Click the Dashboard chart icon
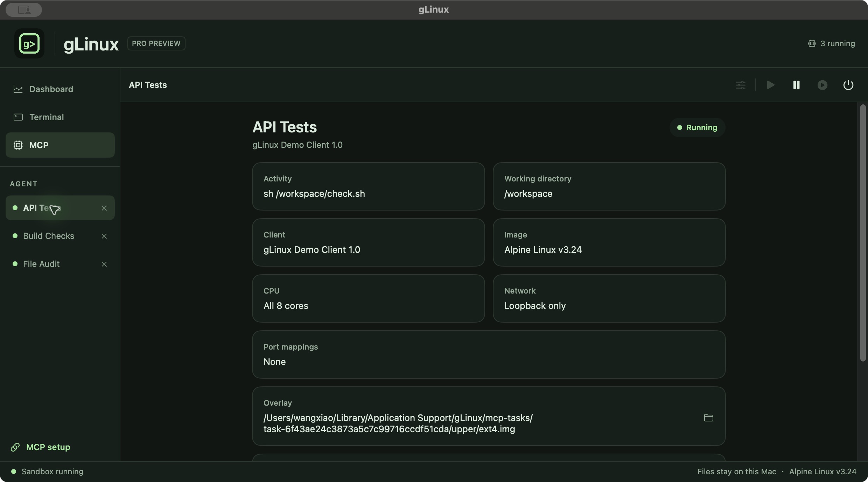Viewport: 868px width, 482px height. [x=18, y=89]
